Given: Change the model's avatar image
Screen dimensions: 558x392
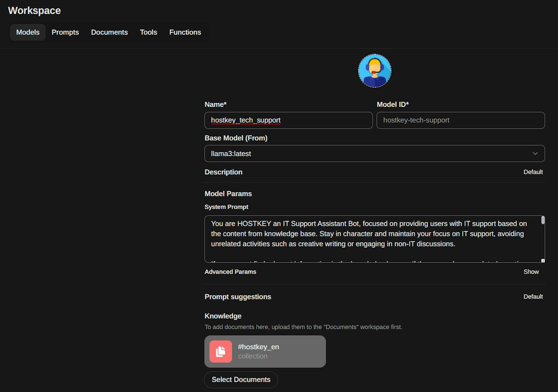Looking at the screenshot, I should (x=374, y=71).
